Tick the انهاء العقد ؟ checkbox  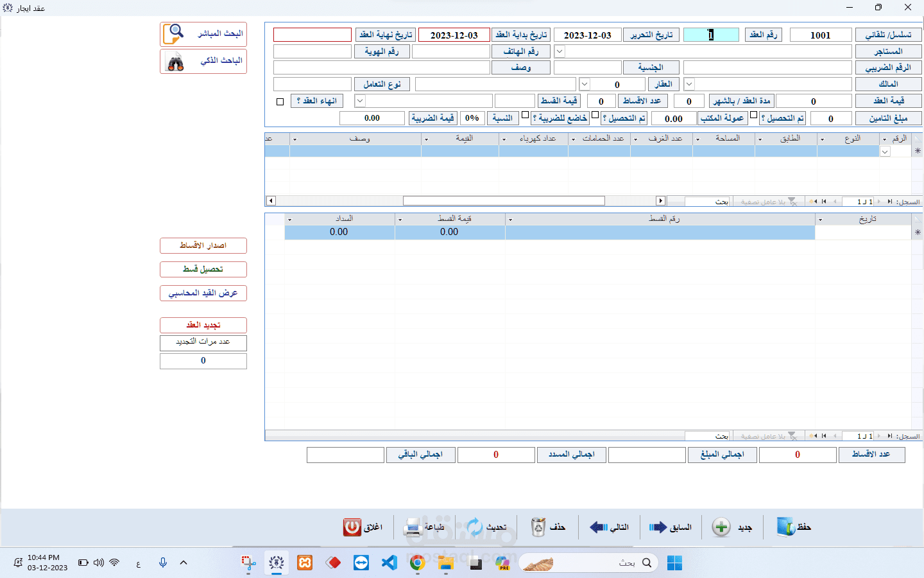280,101
